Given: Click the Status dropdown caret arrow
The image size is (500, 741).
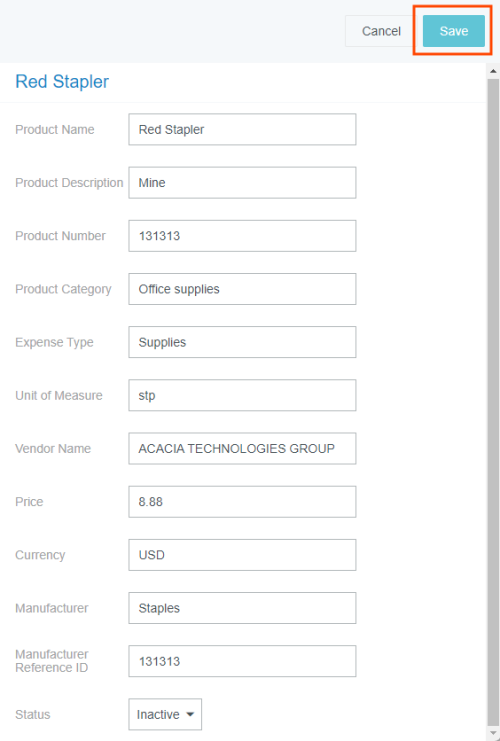Looking at the screenshot, I should (x=190, y=714).
